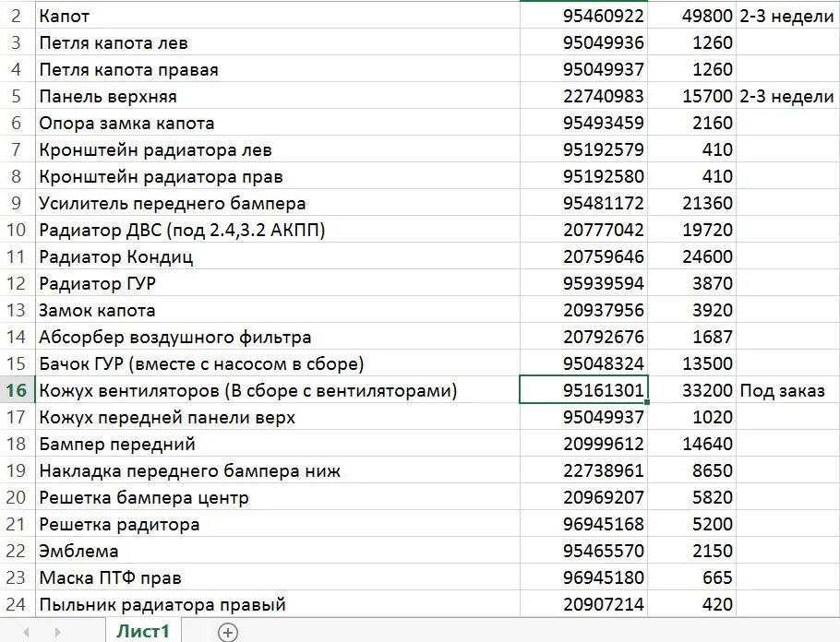The width and height of the screenshot is (840, 642).
Task: Select price cell 665
Action: (x=692, y=577)
